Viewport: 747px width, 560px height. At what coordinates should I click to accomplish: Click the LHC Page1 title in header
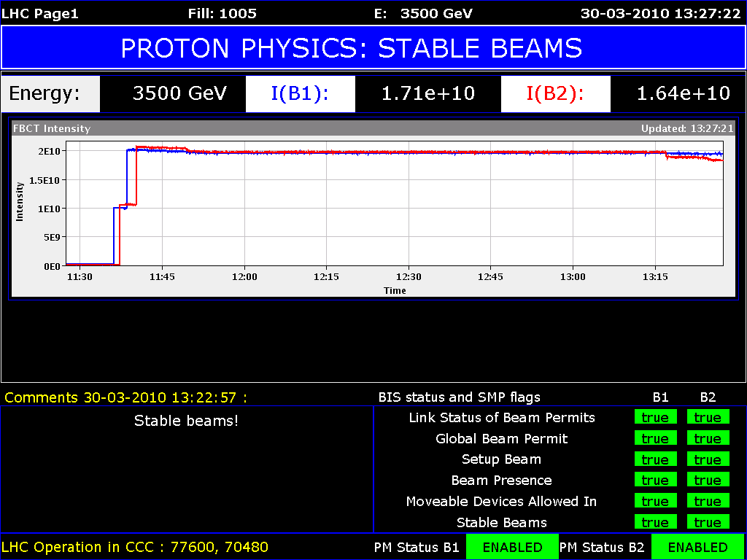(40, 13)
